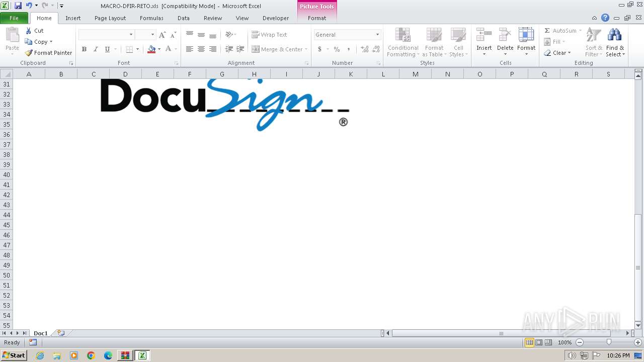Apply Percent Style
The width and height of the screenshot is (644, 362).
pyautogui.click(x=337, y=49)
